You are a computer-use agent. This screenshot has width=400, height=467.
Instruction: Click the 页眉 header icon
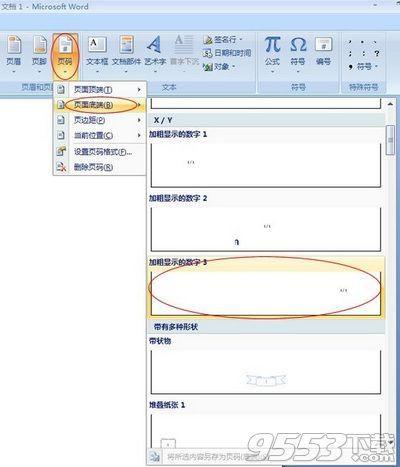[14, 53]
